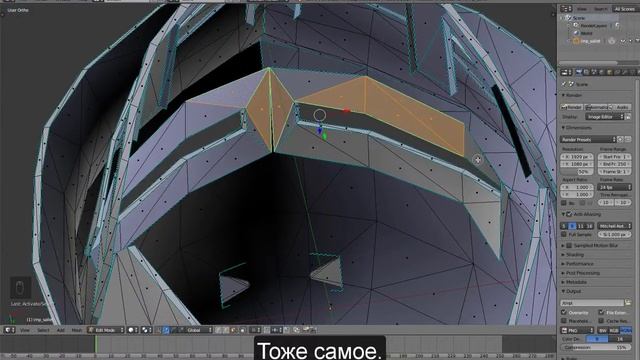Image resolution: width=640 pixels, height=360 pixels.
Task: Add a render preset with plus icon
Action: (620, 139)
